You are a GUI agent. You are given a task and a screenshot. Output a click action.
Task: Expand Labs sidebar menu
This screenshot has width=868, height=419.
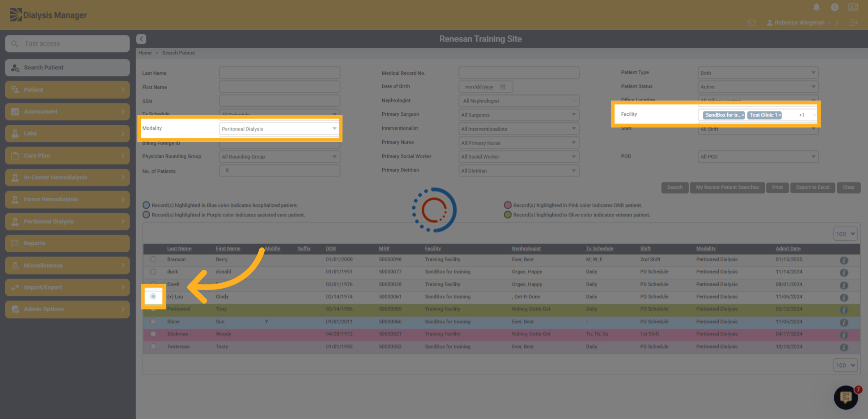(67, 133)
